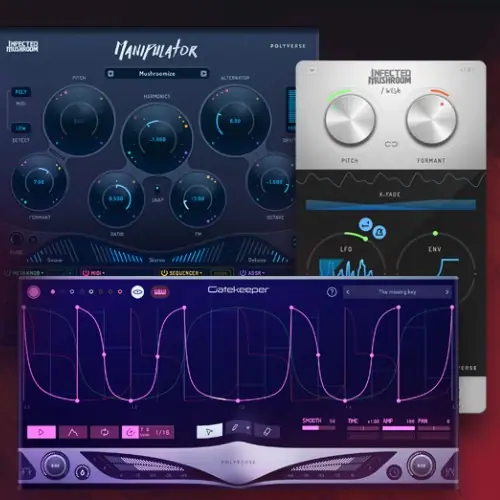Click the silver FORMANT knob in the white plugin

click(431, 119)
